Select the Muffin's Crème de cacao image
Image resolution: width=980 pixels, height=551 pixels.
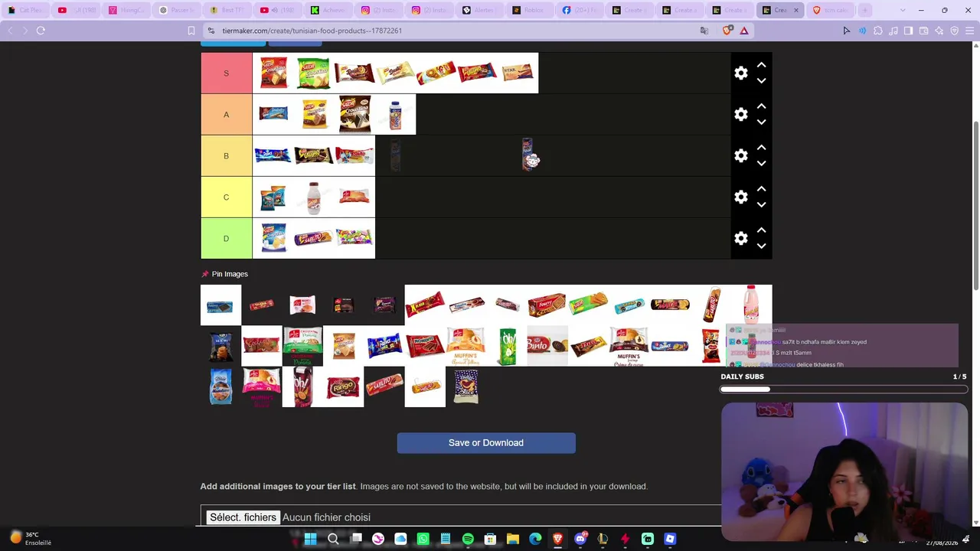tap(629, 346)
